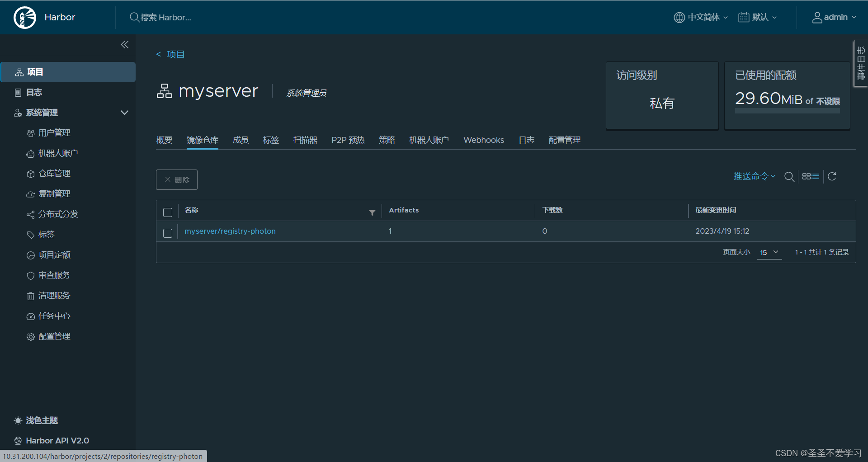This screenshot has width=868, height=462.
Task: Open 复制管理 replication management
Action: [x=54, y=194]
